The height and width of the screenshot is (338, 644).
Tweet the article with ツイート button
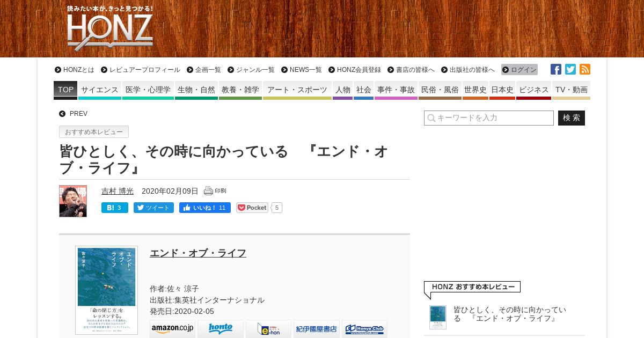click(153, 208)
